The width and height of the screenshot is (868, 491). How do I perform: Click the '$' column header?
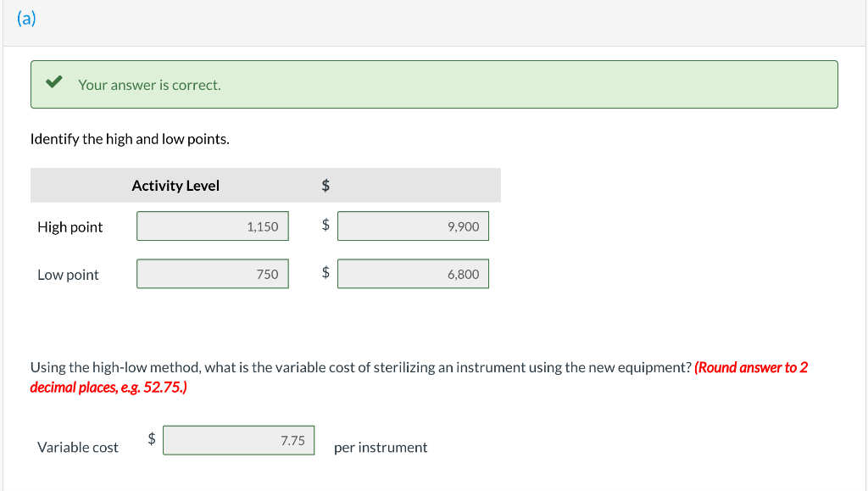[325, 185]
